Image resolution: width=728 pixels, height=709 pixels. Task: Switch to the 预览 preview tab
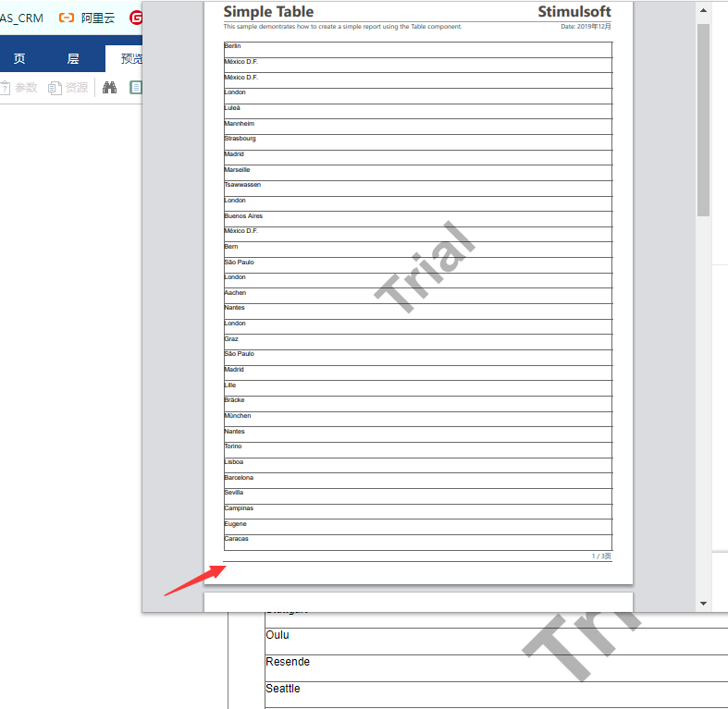(130, 59)
